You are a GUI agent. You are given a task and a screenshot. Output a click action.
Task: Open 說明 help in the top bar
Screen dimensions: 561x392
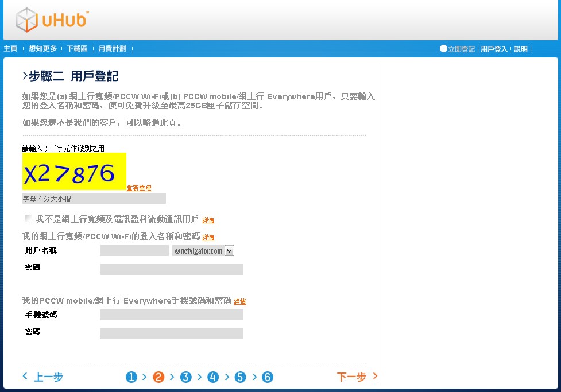click(x=521, y=49)
